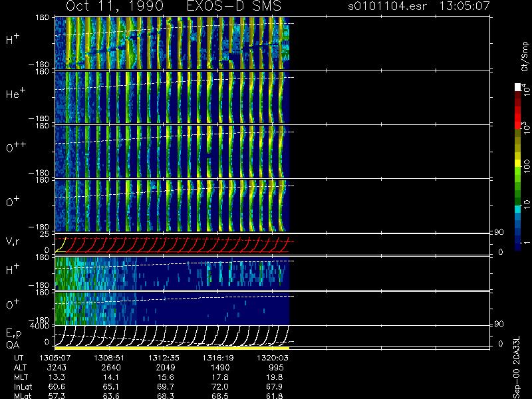The height and width of the screenshot is (399, 532).
Task: Click the MLat value "61.8"
Action: [274, 396]
